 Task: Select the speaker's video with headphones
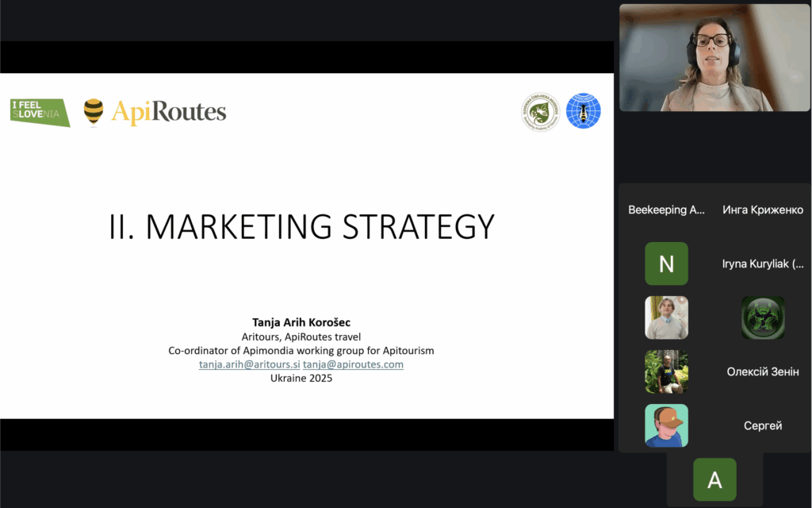point(714,58)
